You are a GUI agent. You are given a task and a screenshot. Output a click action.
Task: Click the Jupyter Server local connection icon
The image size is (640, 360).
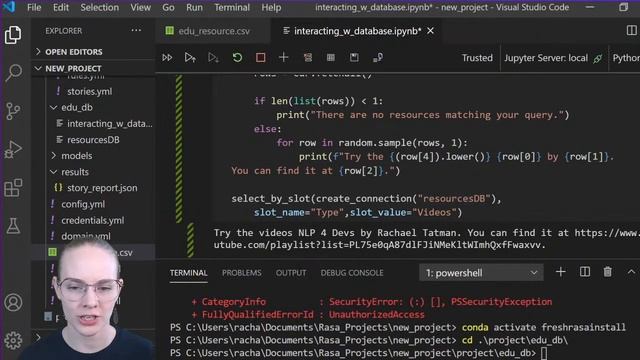(x=598, y=58)
